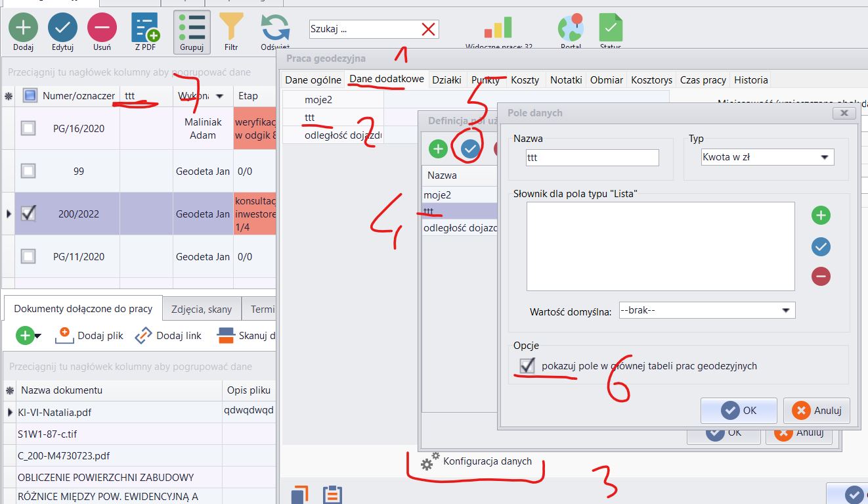Switch to the Kosztorys tab
The image size is (868, 504).
[x=652, y=80]
